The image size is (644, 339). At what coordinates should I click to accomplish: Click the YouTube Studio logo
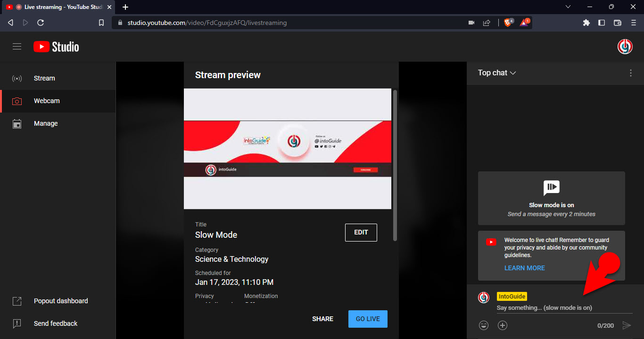pyautogui.click(x=56, y=47)
